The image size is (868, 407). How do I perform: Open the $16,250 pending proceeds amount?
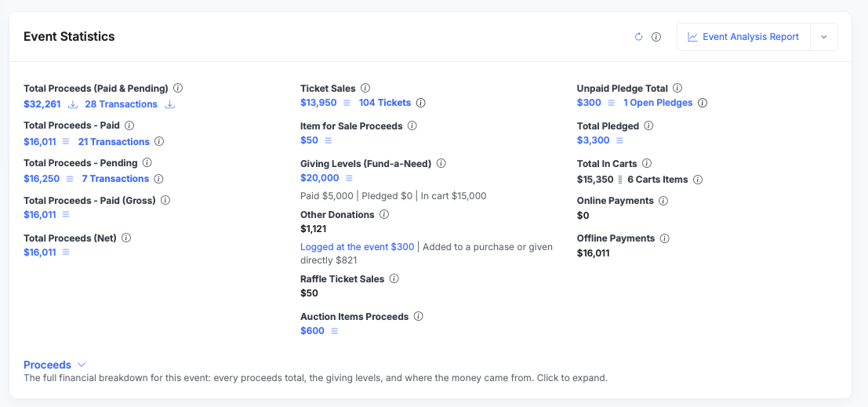click(42, 179)
